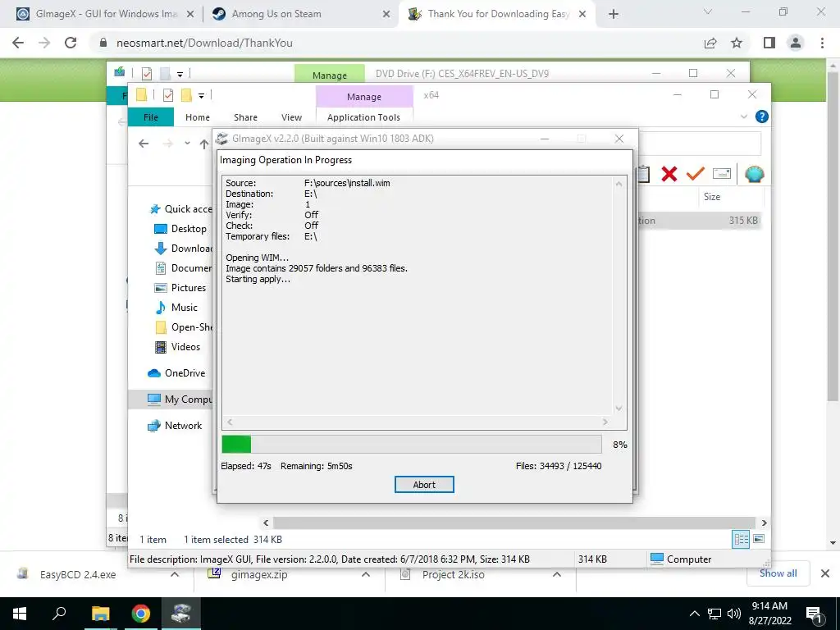Open Network in navigation pane
This screenshot has width=840, height=630.
176,426
